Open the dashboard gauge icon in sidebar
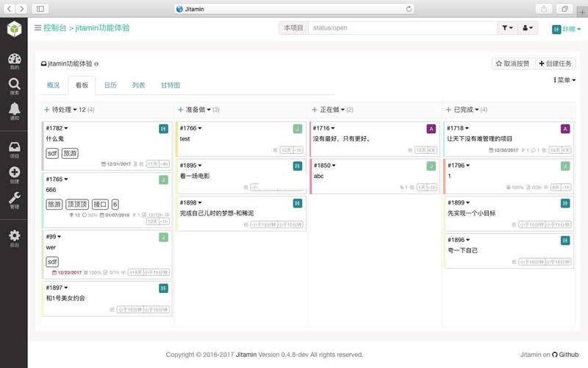The image size is (588, 368). click(14, 60)
